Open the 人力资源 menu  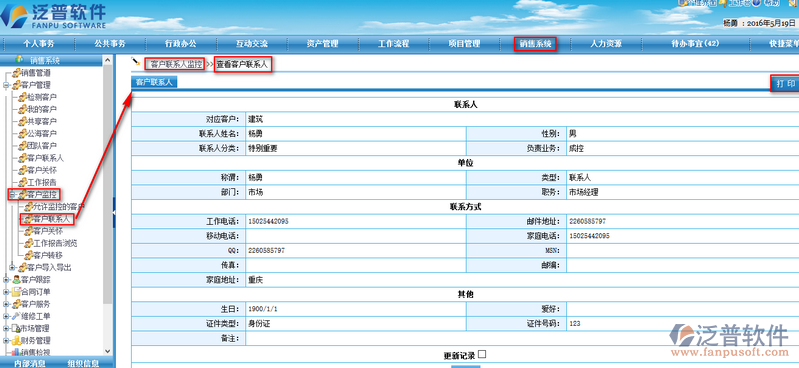[x=606, y=44]
